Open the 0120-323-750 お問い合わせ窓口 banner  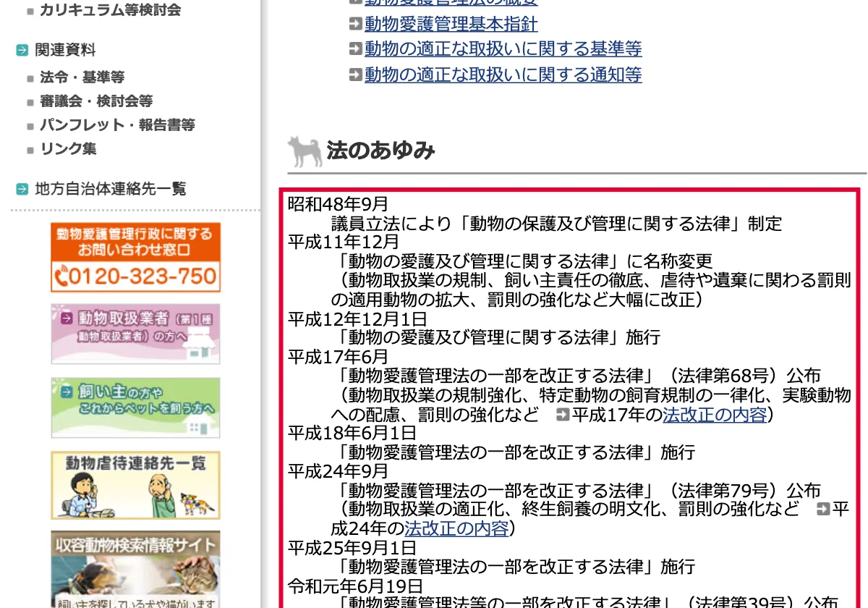(135, 257)
